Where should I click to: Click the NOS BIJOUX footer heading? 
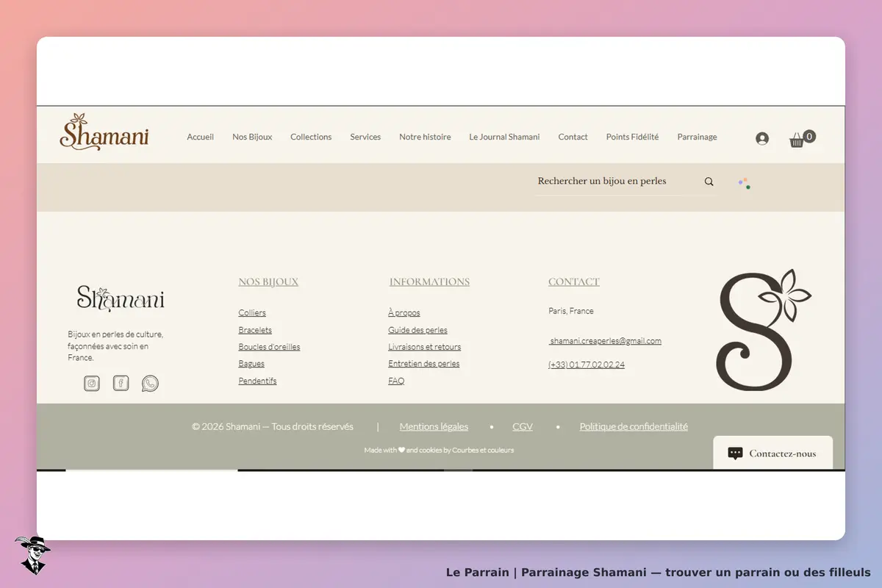[268, 282]
